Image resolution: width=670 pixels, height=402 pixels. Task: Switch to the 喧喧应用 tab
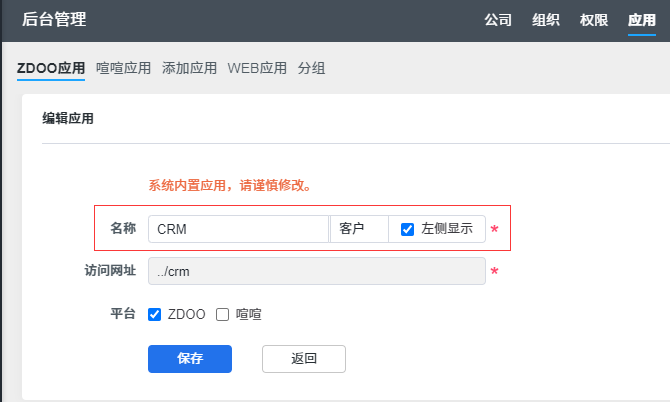pos(123,68)
